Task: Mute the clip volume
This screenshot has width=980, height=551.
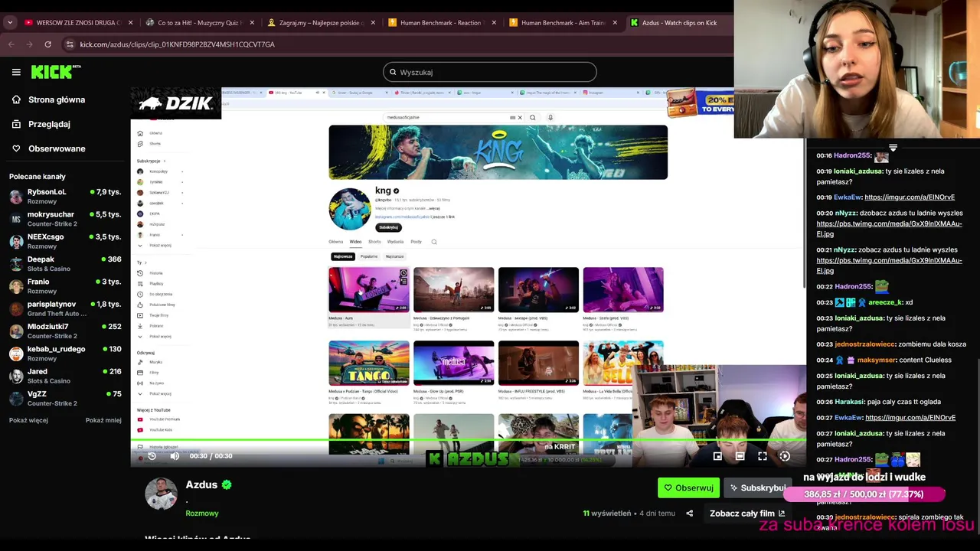Action: click(x=175, y=456)
